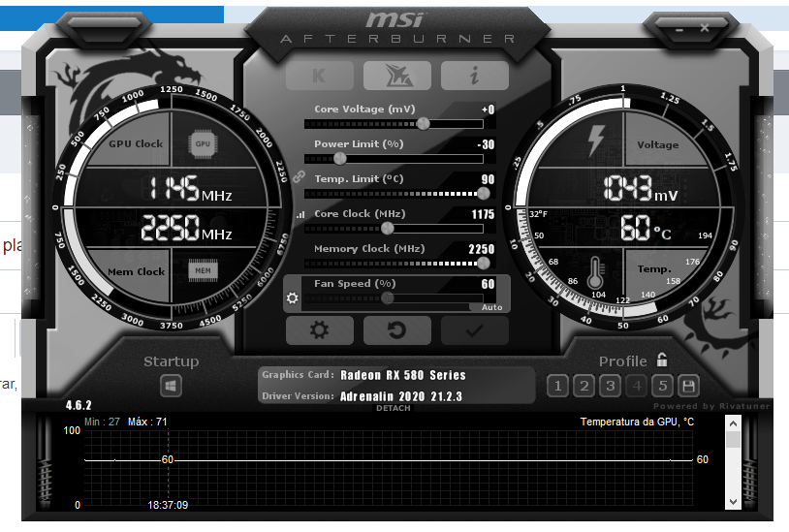The image size is (789, 532).
Task: Toggle the Windows startup icon
Action: tap(172, 387)
